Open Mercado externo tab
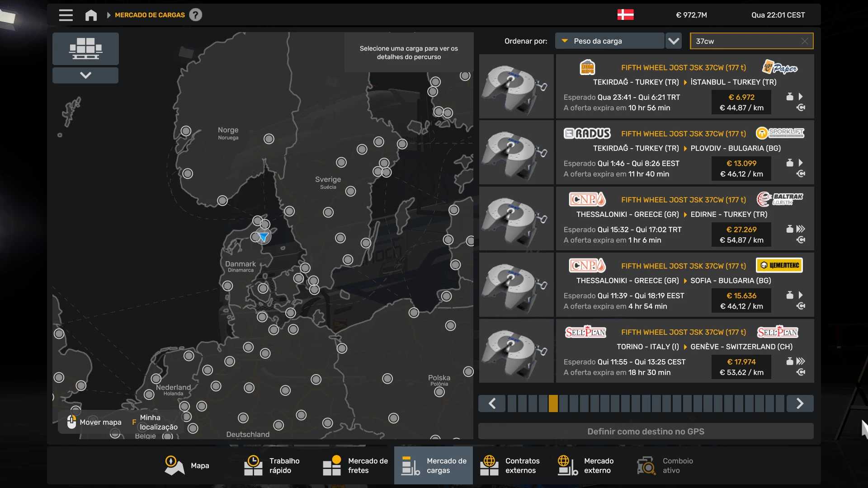The height and width of the screenshot is (488, 868). click(x=586, y=465)
